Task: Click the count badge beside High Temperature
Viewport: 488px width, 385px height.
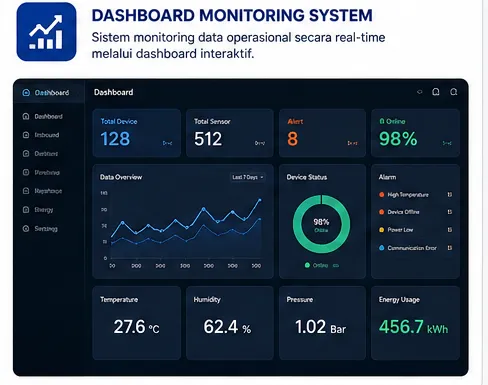Action: tap(450, 195)
